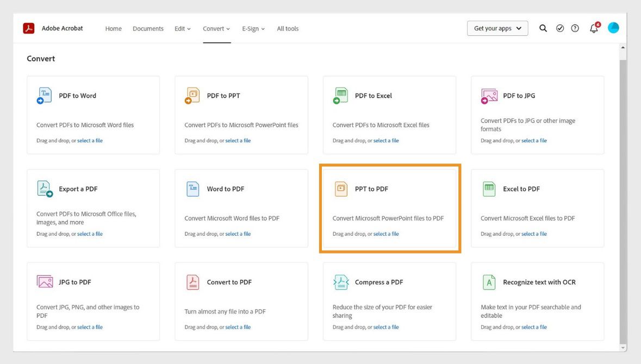
Task: Open the profile avatar in the corner
Action: tap(613, 27)
